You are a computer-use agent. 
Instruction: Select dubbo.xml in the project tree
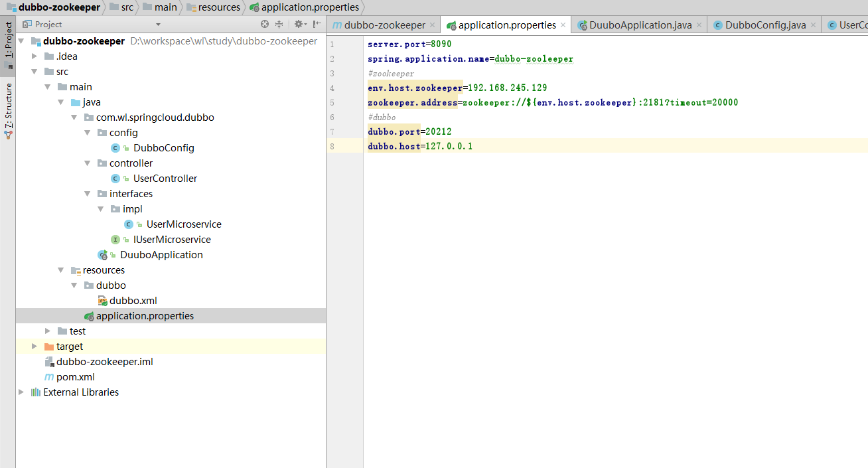133,301
